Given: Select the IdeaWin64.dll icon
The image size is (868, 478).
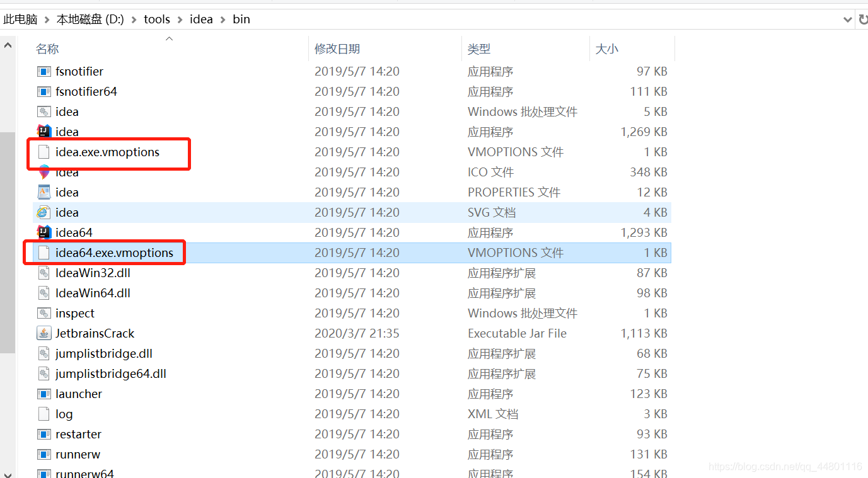Looking at the screenshot, I should [43, 293].
